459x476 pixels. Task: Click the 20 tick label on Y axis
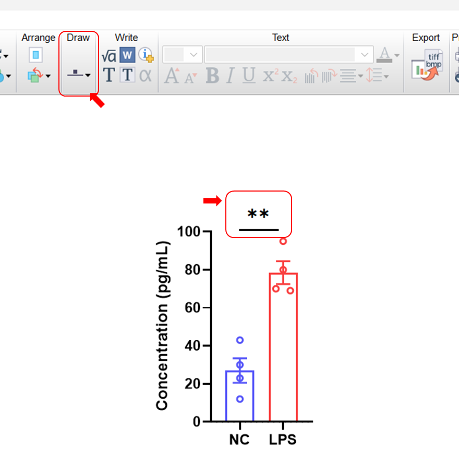pos(192,384)
